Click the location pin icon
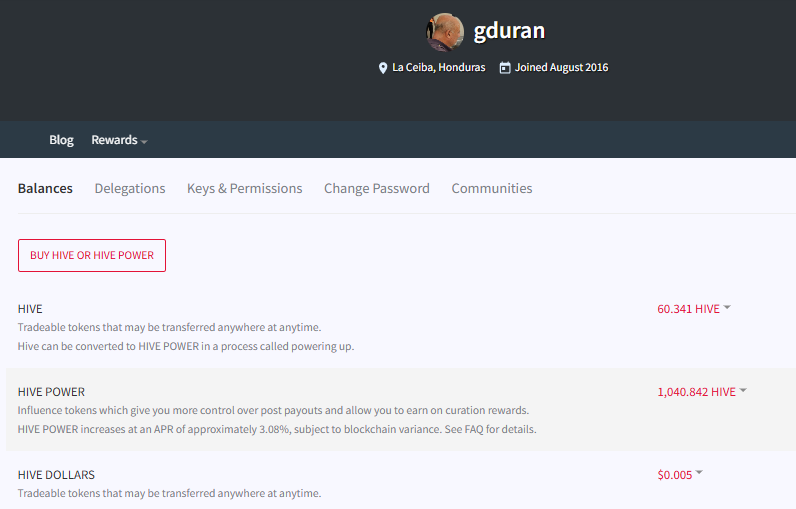This screenshot has height=509, width=796. coord(383,68)
